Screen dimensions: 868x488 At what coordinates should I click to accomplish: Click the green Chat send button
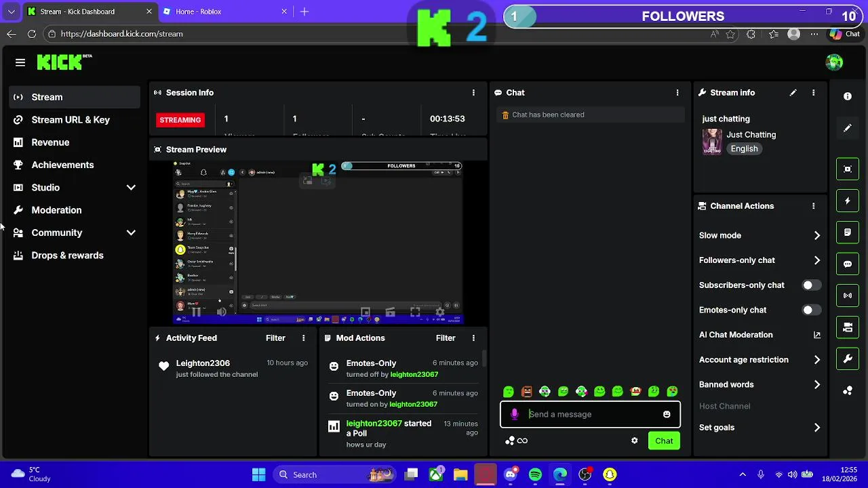pyautogui.click(x=664, y=441)
